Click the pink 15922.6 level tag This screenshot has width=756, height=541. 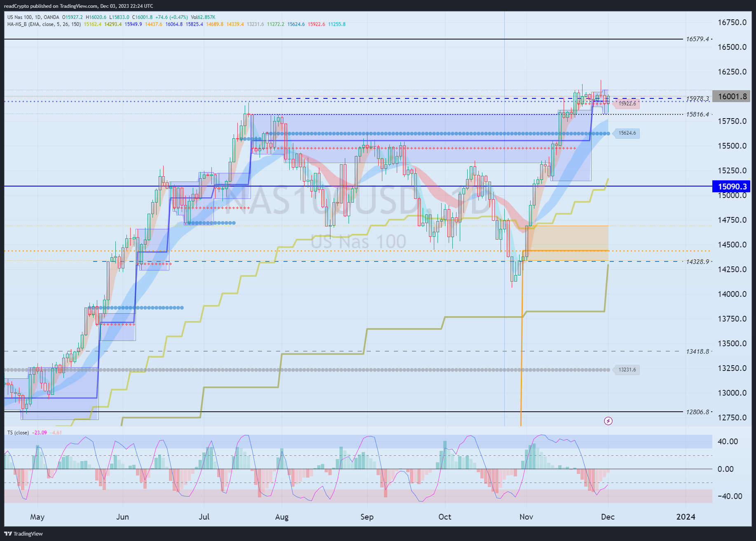[627, 104]
